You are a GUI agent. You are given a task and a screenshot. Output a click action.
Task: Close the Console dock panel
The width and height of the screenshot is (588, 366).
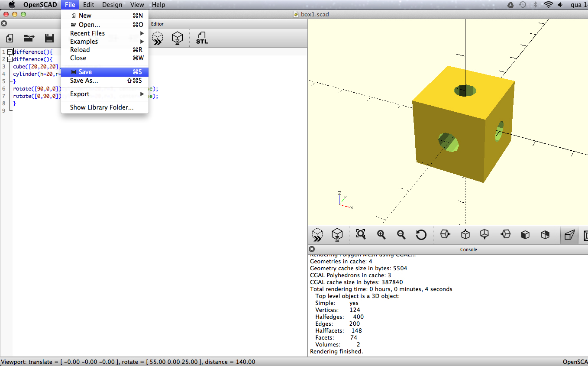(311, 249)
